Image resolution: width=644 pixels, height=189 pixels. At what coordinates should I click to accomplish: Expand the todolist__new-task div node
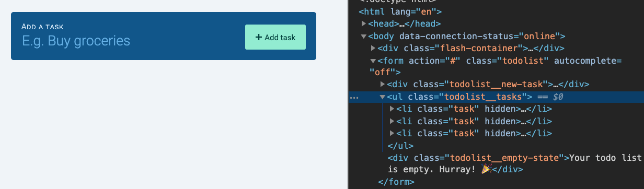click(383, 84)
